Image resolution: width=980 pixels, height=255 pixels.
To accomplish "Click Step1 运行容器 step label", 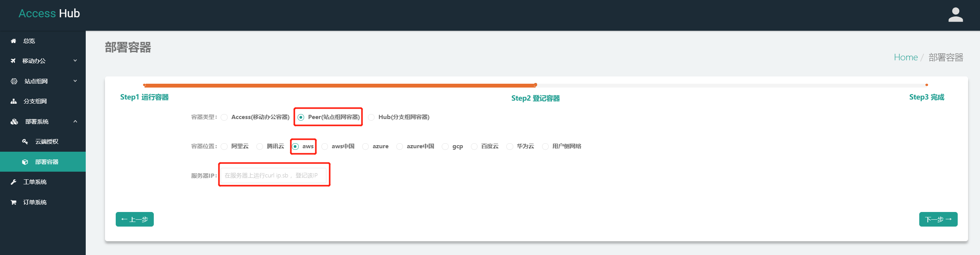I will click(144, 97).
